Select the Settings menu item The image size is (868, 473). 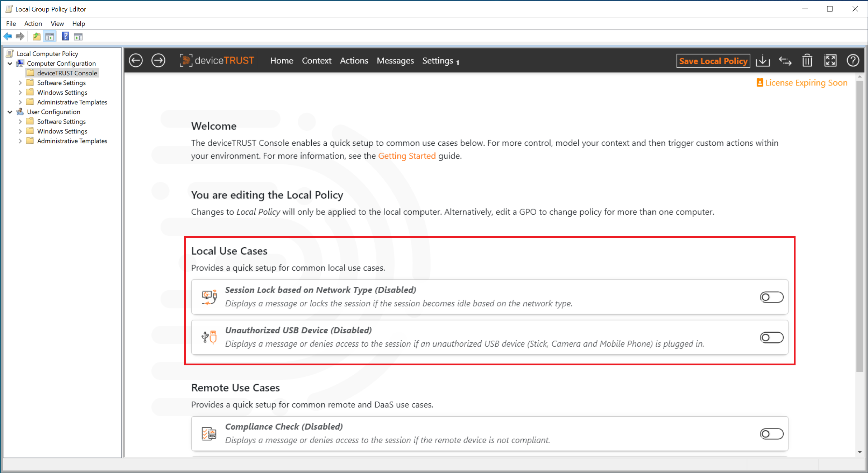click(x=438, y=60)
